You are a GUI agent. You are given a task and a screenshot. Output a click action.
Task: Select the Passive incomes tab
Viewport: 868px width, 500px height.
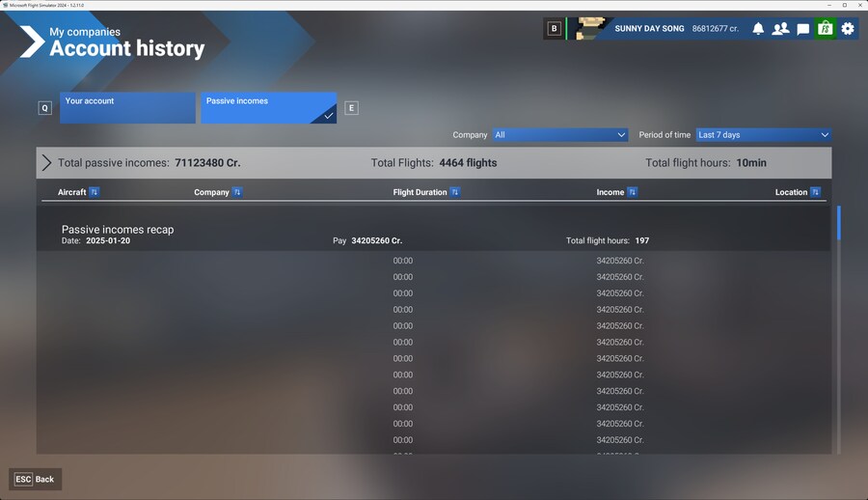[x=268, y=108]
